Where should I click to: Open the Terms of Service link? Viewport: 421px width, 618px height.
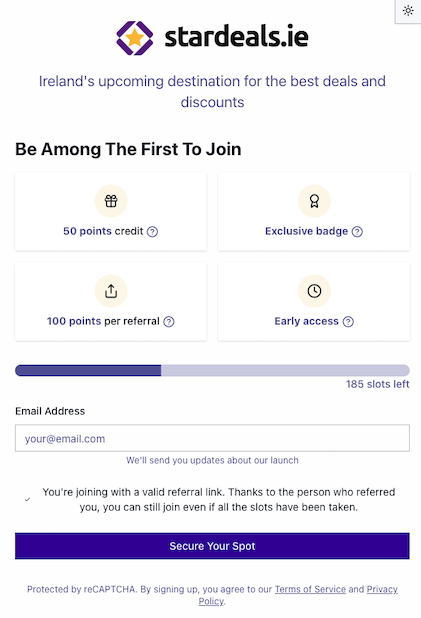coord(310,589)
